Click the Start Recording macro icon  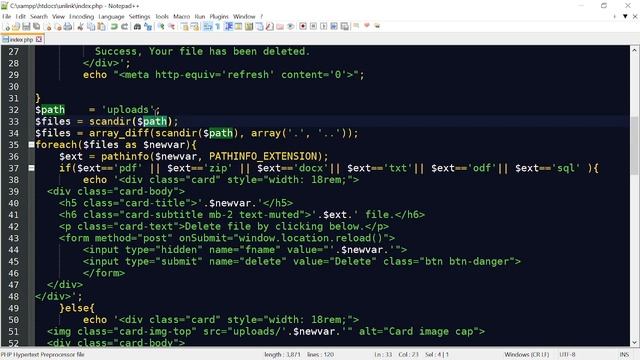303,27
